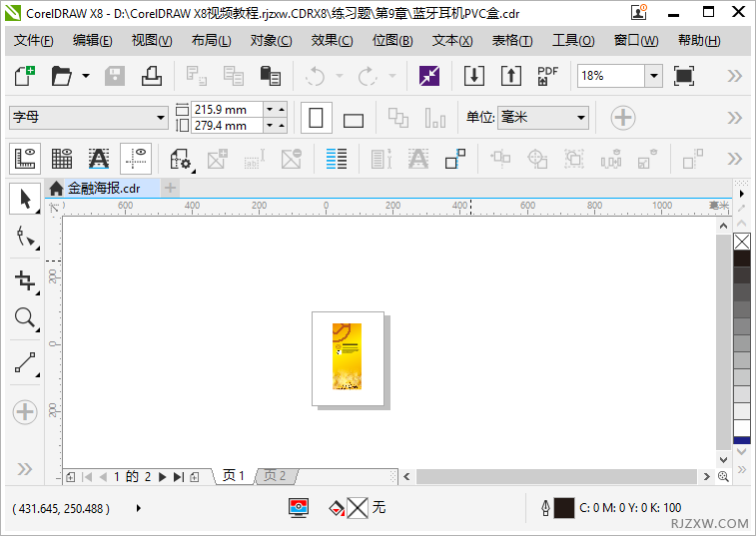Click the plus quick customize property bar button

623,118
